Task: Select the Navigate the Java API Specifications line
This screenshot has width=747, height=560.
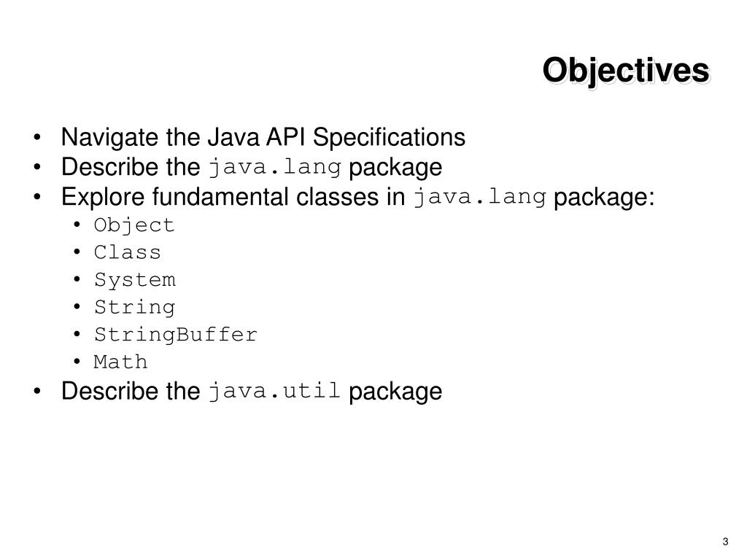Action: [x=263, y=138]
